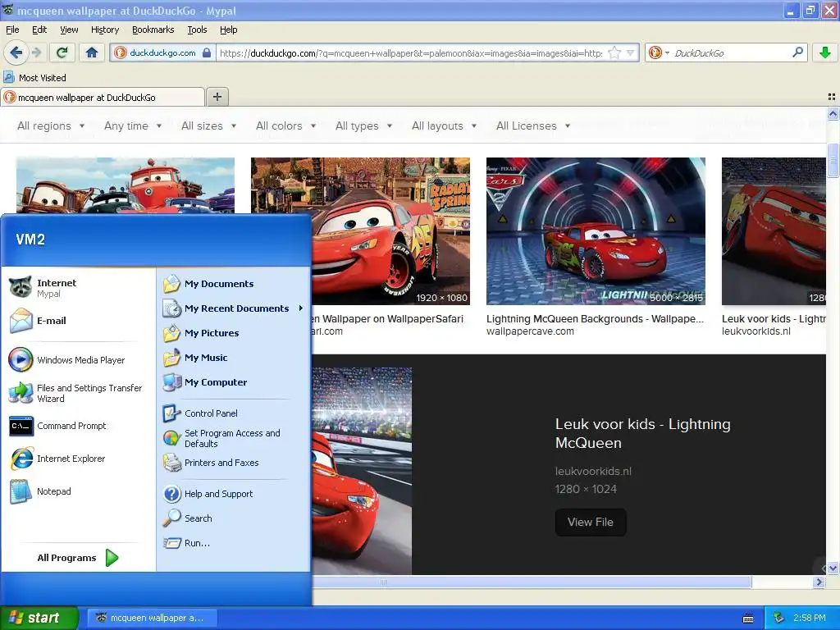Launch Internet Explorer

[57, 459]
